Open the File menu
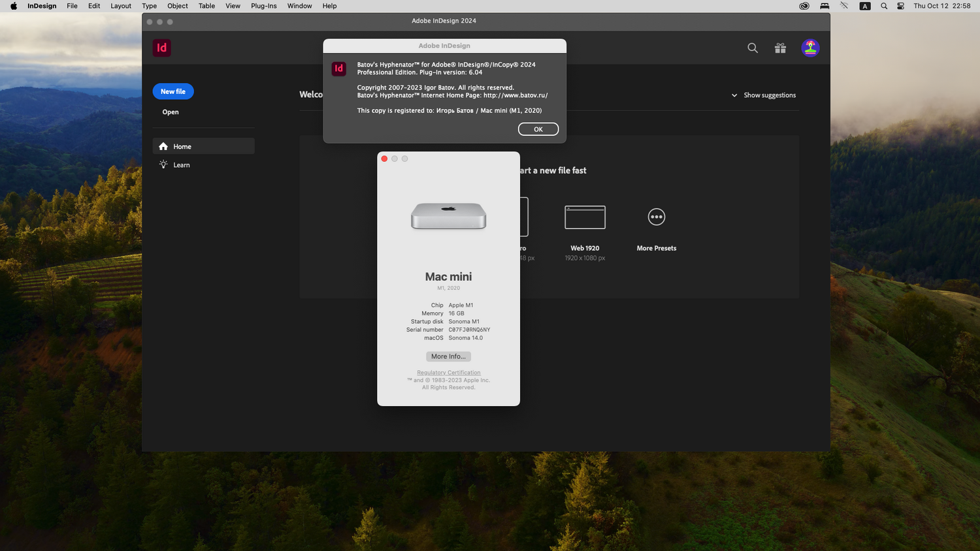Image resolution: width=980 pixels, height=551 pixels. pos(72,6)
